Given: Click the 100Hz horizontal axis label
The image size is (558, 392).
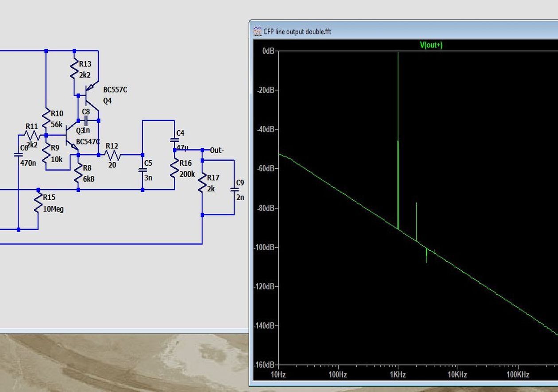Looking at the screenshot, I should point(337,375).
